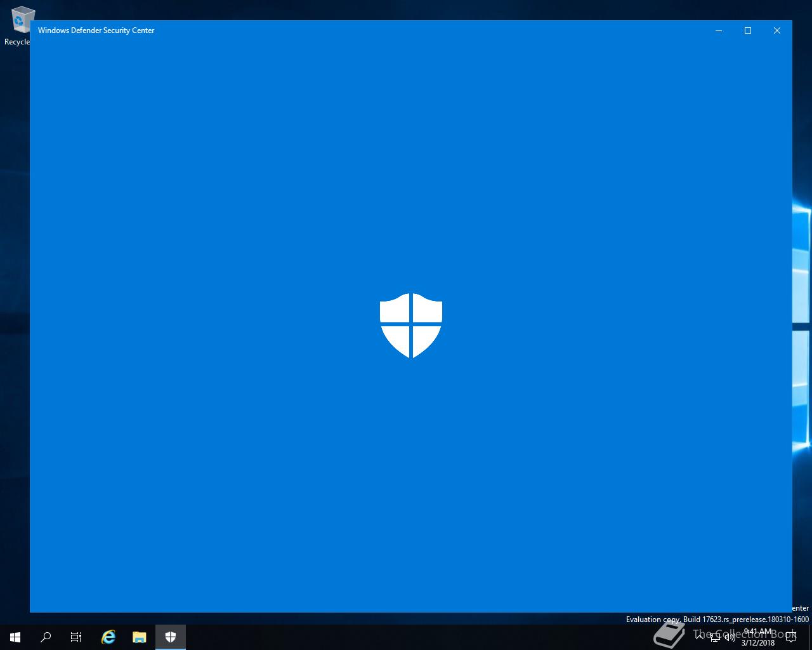Select Windows Defender shield taskbar button
Screen dimensions: 812x650
point(171,637)
